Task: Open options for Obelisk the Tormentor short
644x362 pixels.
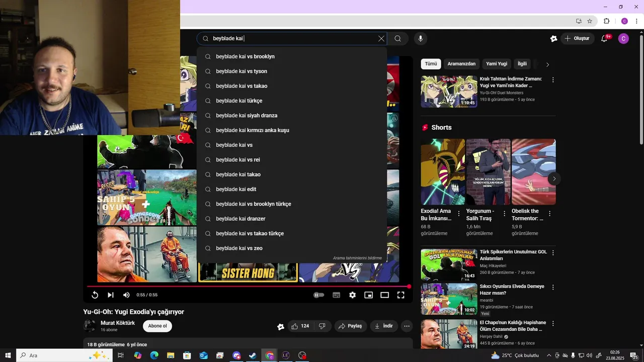Action: pos(549,214)
